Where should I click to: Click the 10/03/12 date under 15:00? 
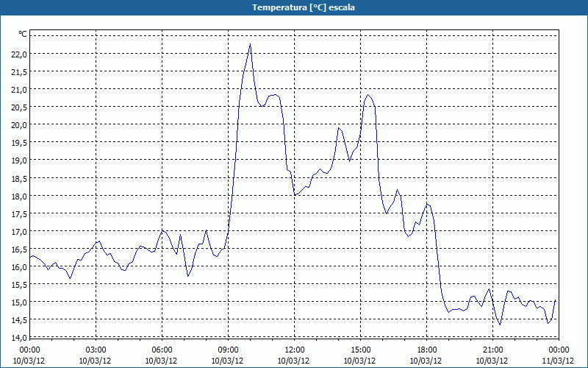point(360,361)
